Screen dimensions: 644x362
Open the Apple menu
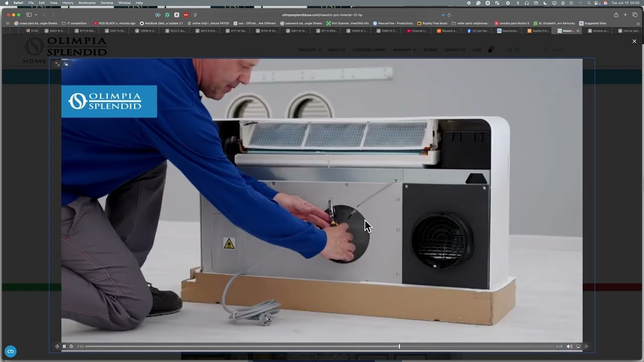pos(7,3)
